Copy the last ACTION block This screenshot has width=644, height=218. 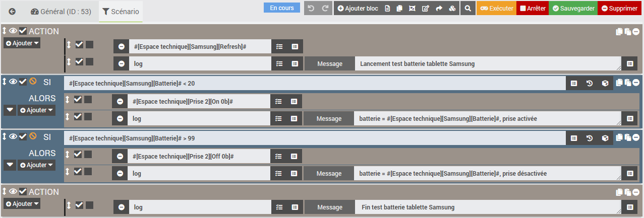pyautogui.click(x=619, y=192)
